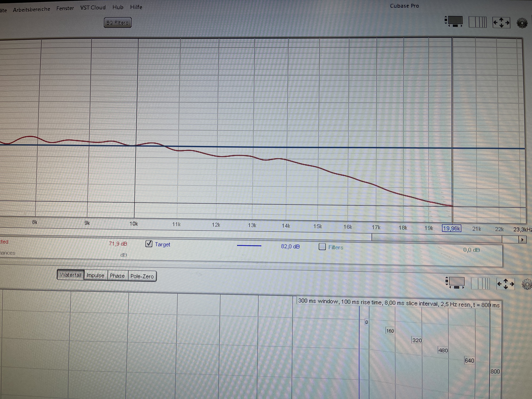Image resolution: width=532 pixels, height=399 pixels.
Task: Click the 82,0 dB target value
Action: pos(290,246)
